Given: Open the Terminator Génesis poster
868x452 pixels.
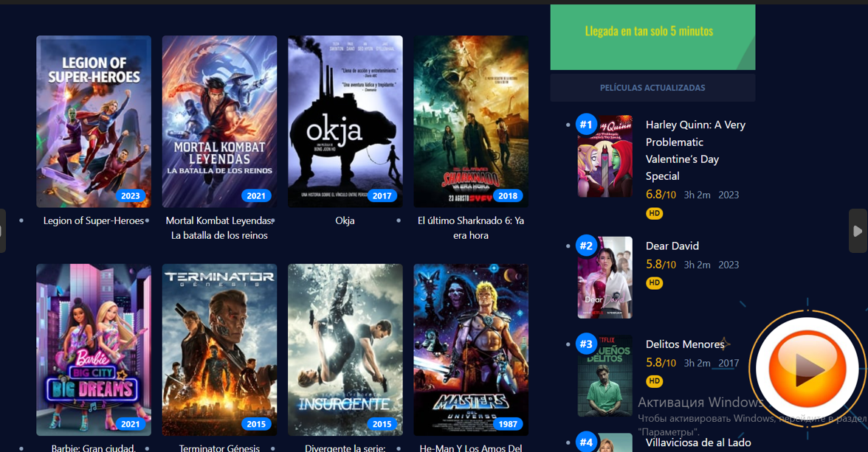Looking at the screenshot, I should 219,350.
